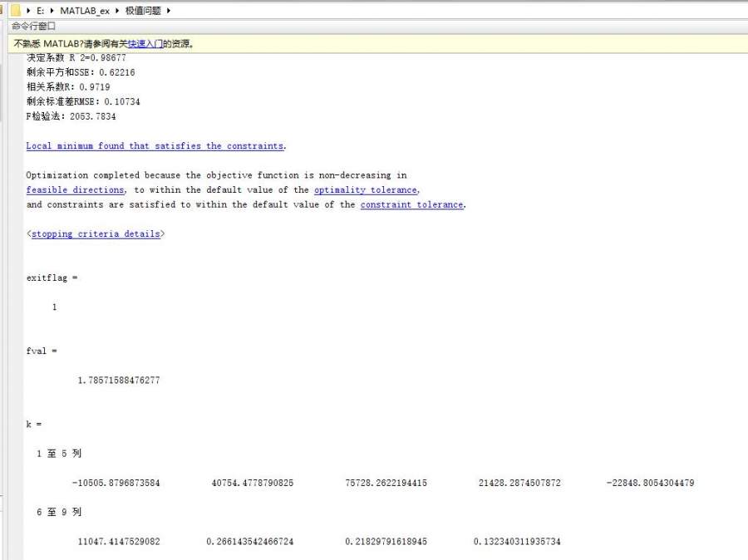This screenshot has height=560, width=748.
Task: Click the '剩余平方和SSE: 0.62216' line
Action: click(81, 72)
